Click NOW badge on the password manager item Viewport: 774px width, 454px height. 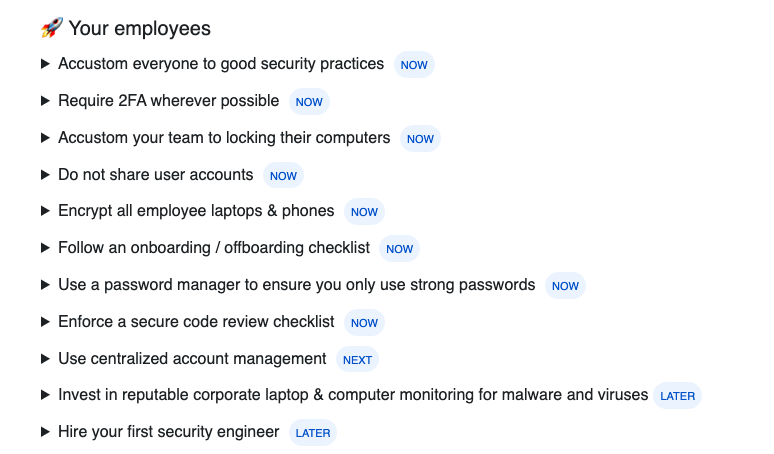click(565, 286)
